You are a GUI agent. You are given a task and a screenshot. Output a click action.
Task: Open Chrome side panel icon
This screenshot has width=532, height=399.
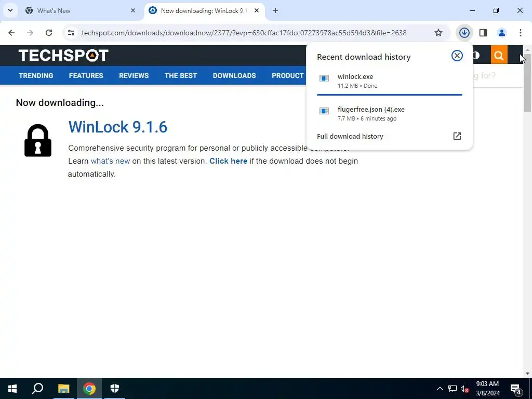click(x=483, y=33)
